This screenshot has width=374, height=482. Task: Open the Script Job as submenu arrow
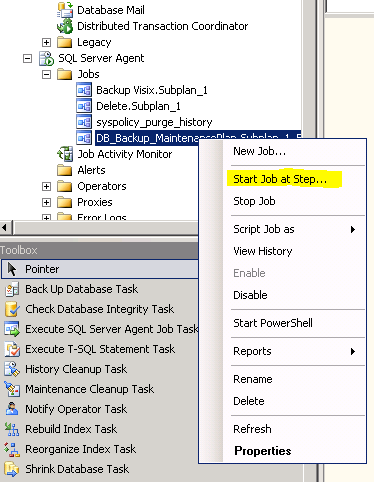353,229
